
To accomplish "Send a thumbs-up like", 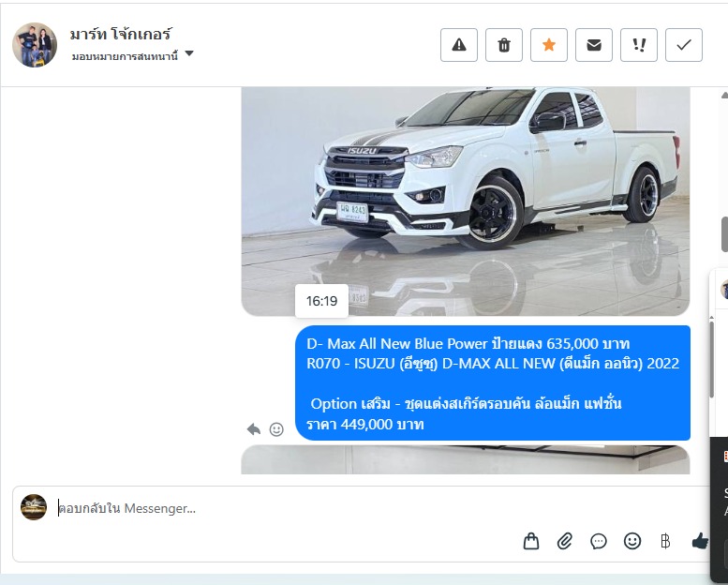I will coord(700,541).
